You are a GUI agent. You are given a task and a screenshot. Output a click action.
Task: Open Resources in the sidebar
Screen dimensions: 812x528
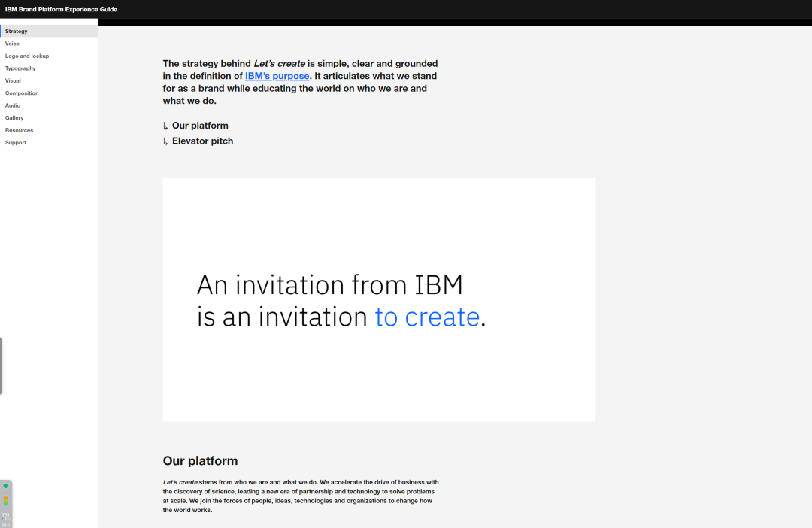[49, 130]
